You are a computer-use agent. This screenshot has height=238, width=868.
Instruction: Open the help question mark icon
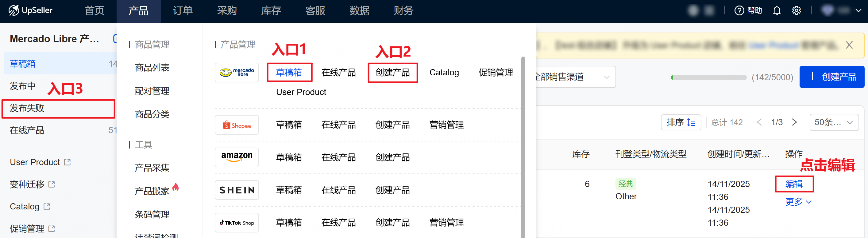pos(739,11)
